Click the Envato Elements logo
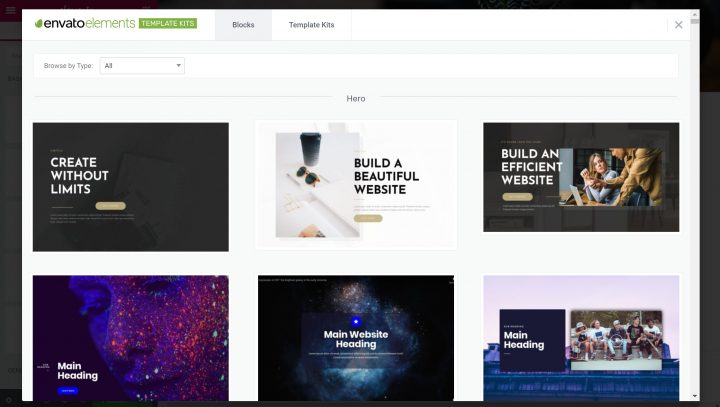The width and height of the screenshot is (720, 407). [x=85, y=23]
